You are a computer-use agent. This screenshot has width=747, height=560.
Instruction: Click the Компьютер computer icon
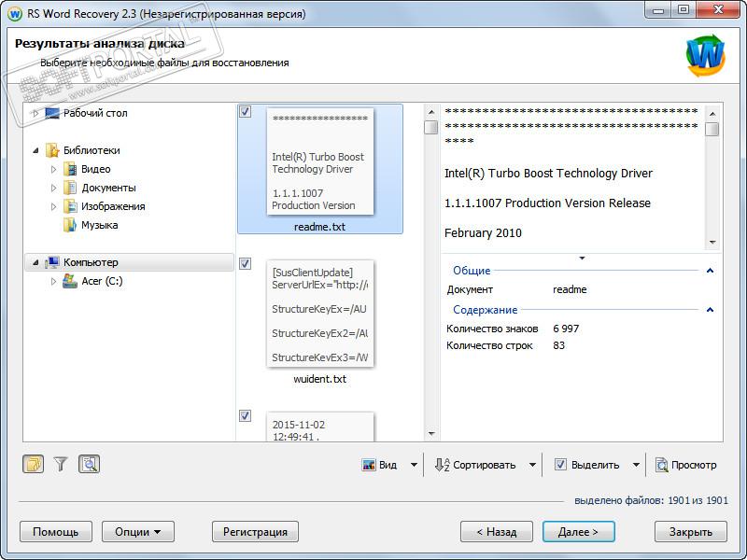click(52, 262)
